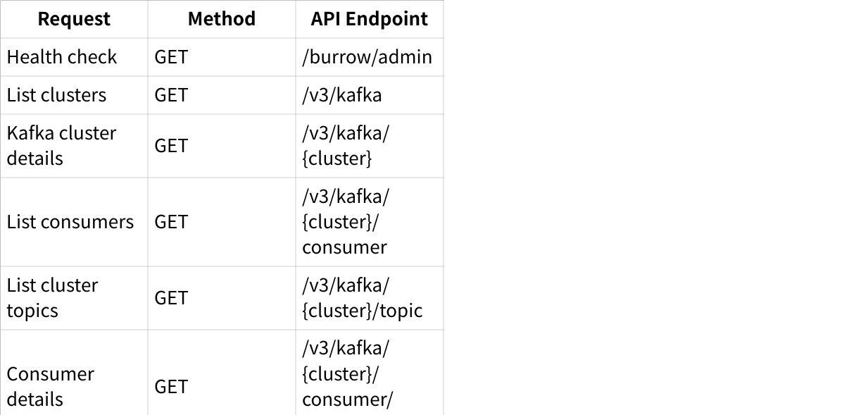Select the /v3/kafka/{cluster} endpoint cell
Image resolution: width=868 pixels, height=415 pixels.
pos(345,146)
